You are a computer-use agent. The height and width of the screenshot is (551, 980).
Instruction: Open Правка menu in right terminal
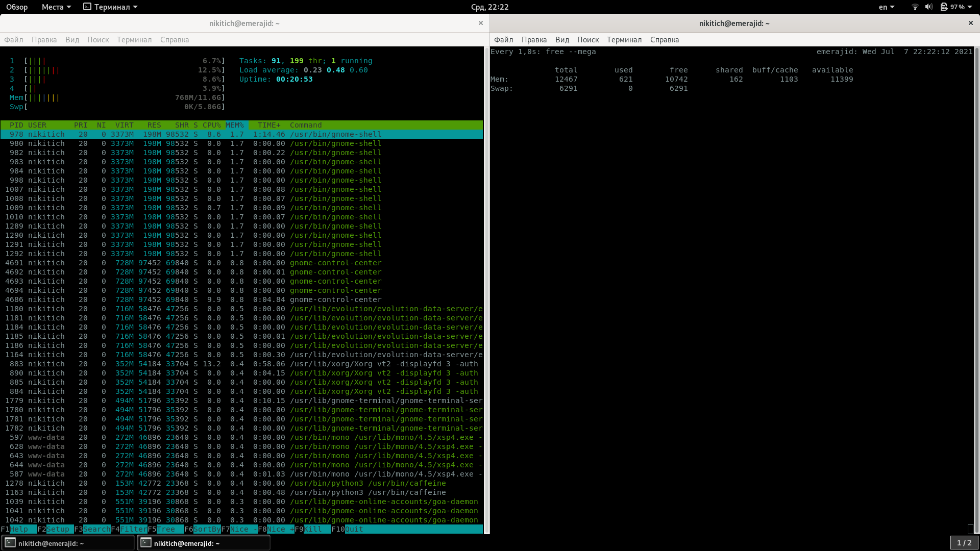click(x=534, y=40)
